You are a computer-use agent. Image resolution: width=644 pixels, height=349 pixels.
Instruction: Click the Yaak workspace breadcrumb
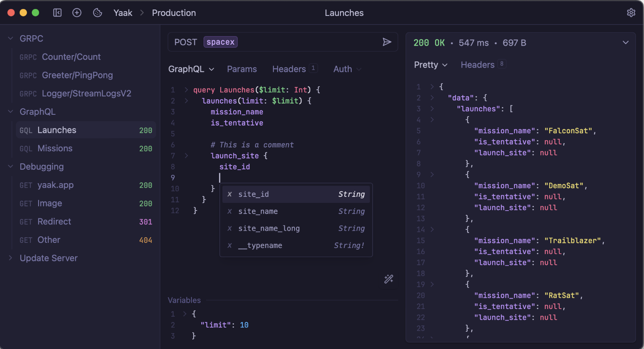[x=123, y=13]
